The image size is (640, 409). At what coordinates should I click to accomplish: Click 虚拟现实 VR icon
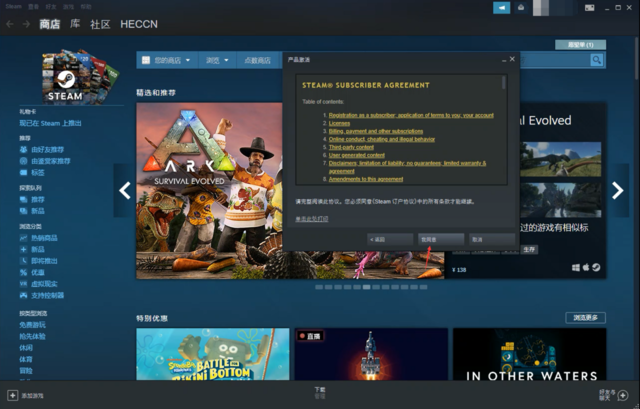pos(24,283)
